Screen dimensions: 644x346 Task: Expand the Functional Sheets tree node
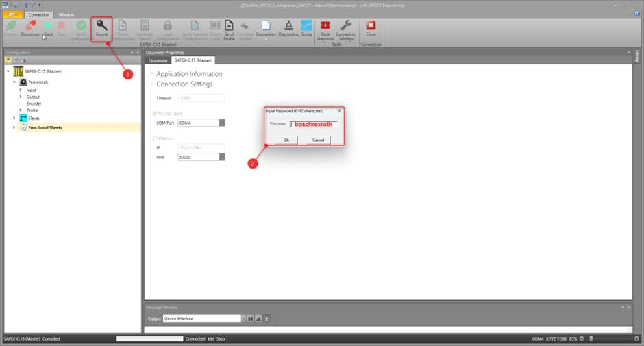14,127
